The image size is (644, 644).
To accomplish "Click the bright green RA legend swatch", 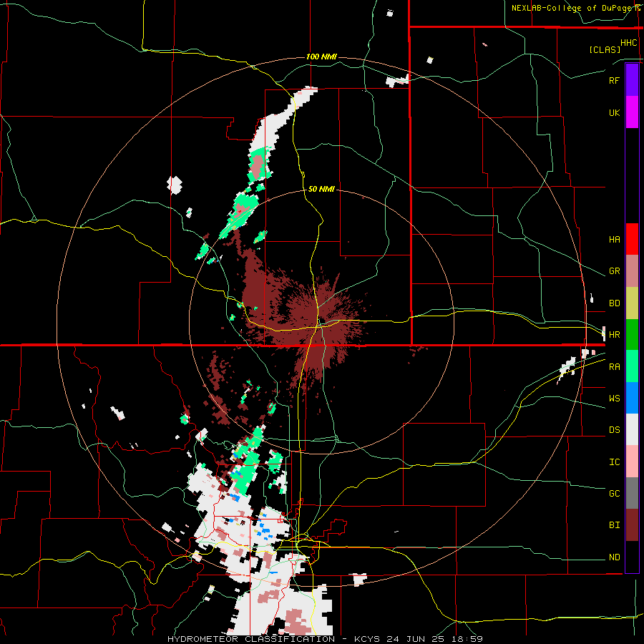I will [632, 366].
